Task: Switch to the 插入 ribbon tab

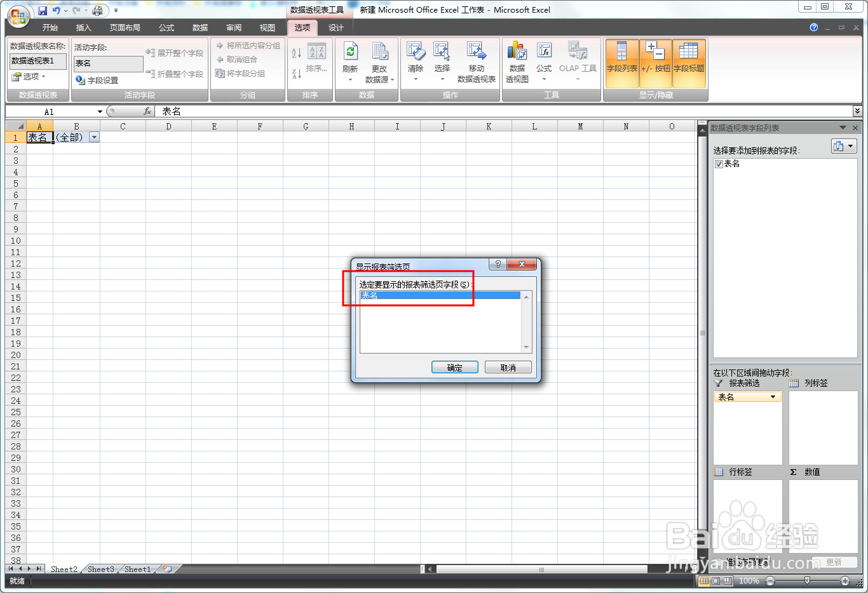Action: point(84,28)
